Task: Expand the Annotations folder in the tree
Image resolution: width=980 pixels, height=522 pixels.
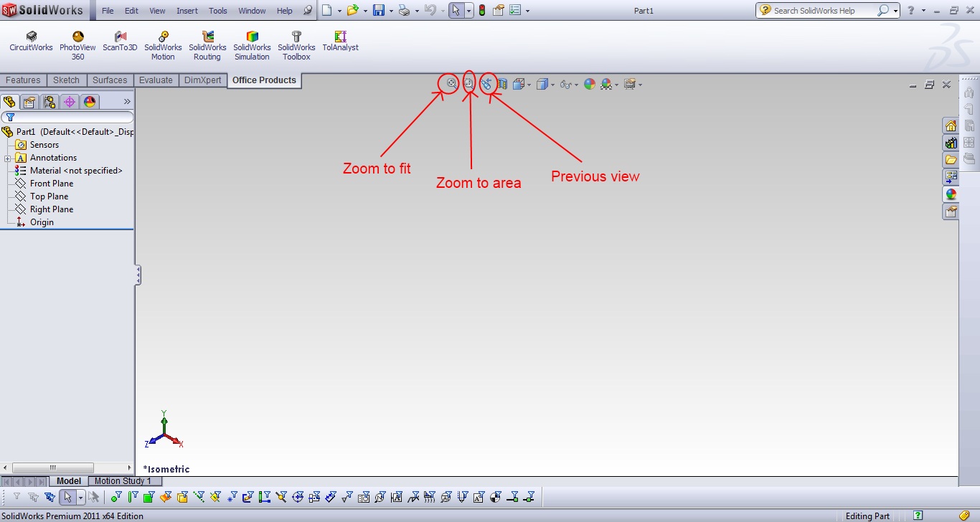Action: click(7, 158)
